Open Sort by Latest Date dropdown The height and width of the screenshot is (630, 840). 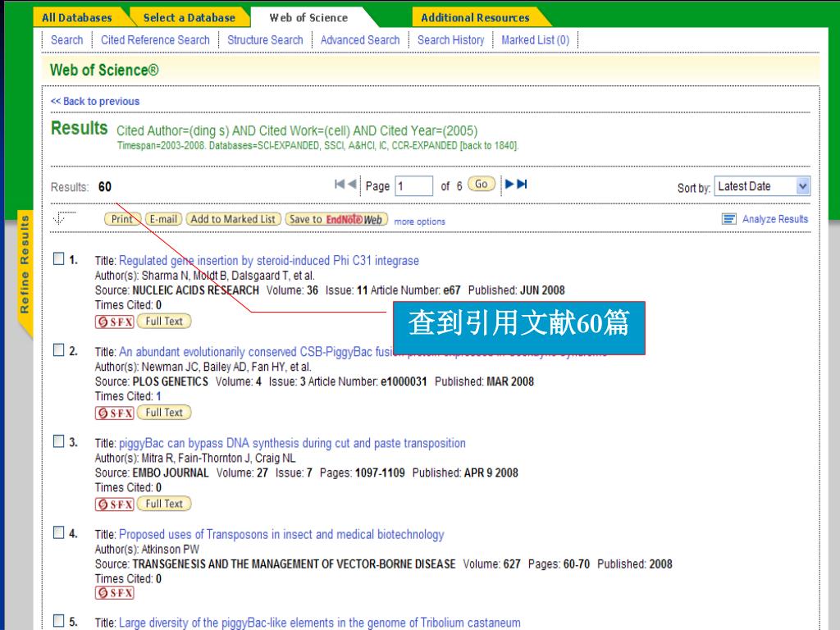click(762, 186)
